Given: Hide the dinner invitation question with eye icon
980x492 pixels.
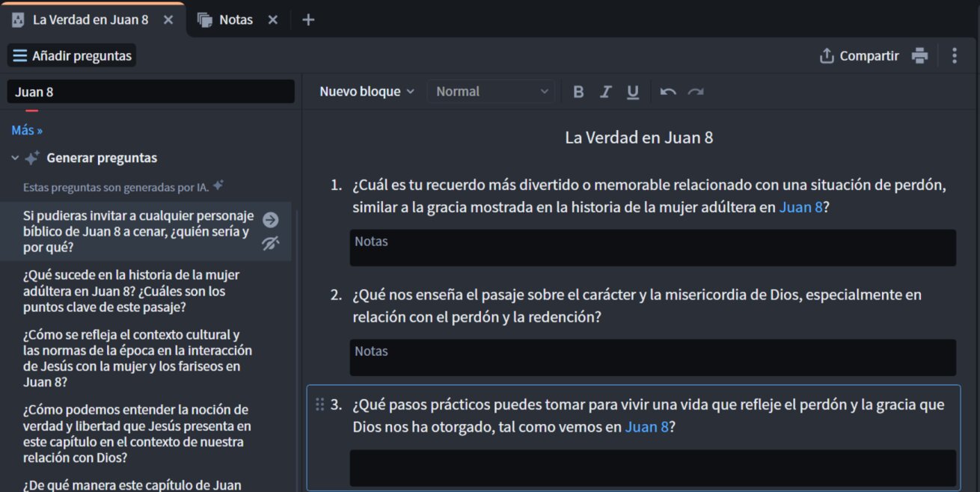Looking at the screenshot, I should point(271,243).
